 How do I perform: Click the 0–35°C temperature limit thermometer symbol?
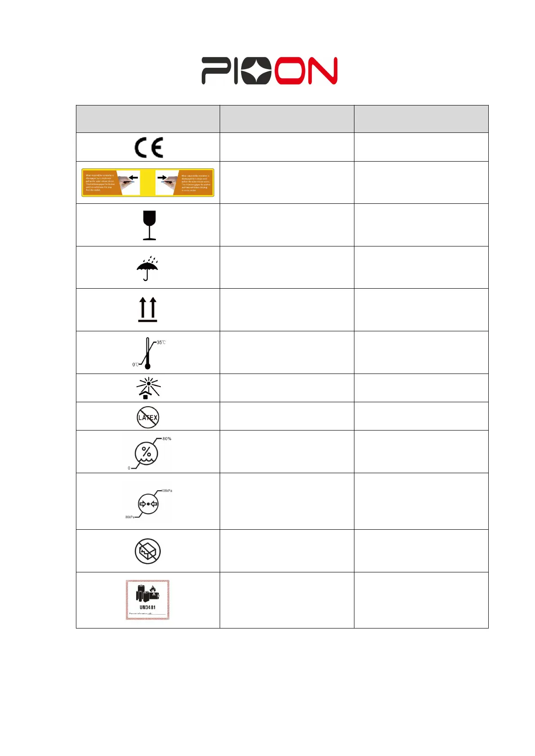tap(148, 353)
